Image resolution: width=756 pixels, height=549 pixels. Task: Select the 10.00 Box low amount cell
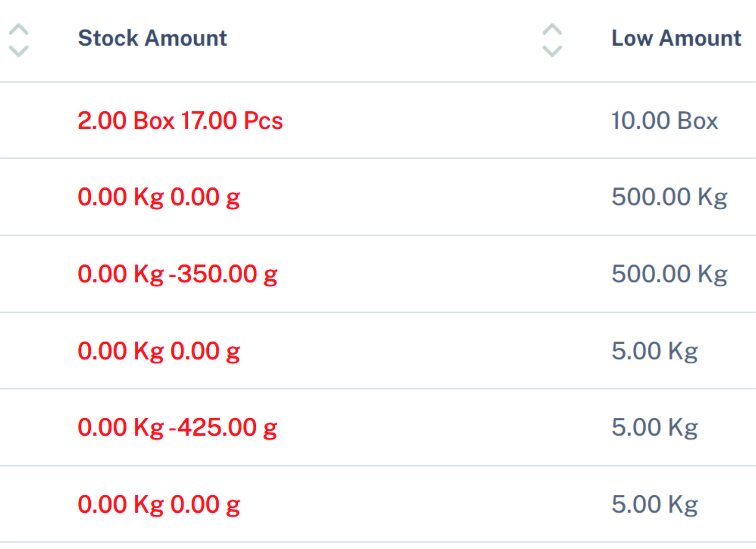pyautogui.click(x=665, y=120)
